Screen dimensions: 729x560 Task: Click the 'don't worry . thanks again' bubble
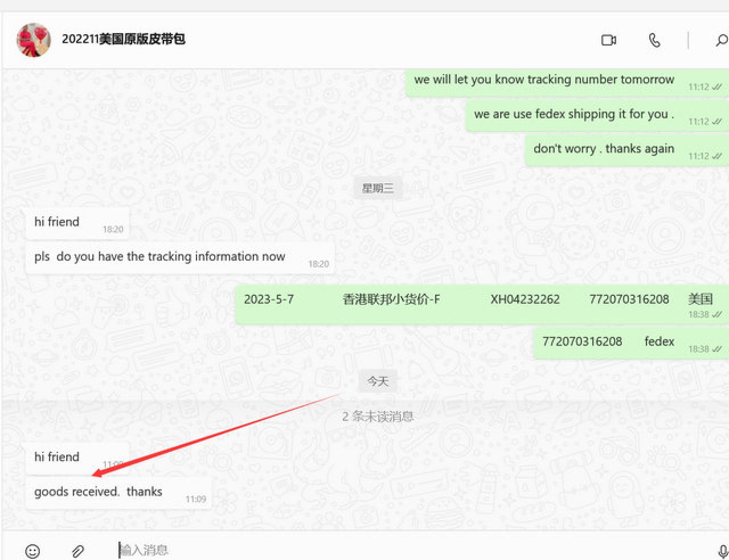(x=604, y=149)
